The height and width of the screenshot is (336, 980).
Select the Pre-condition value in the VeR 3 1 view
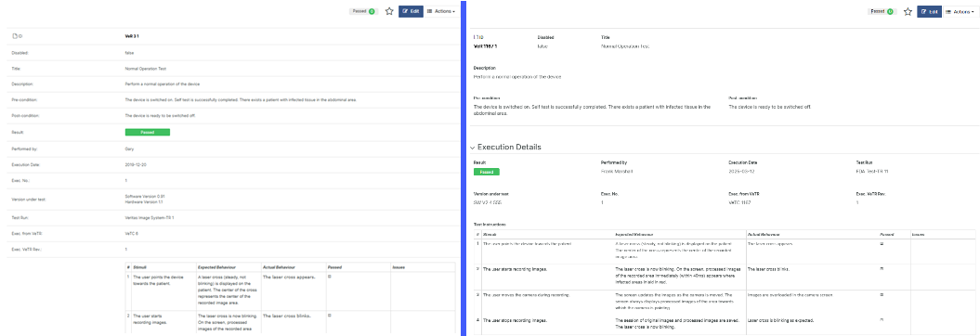pyautogui.click(x=241, y=100)
